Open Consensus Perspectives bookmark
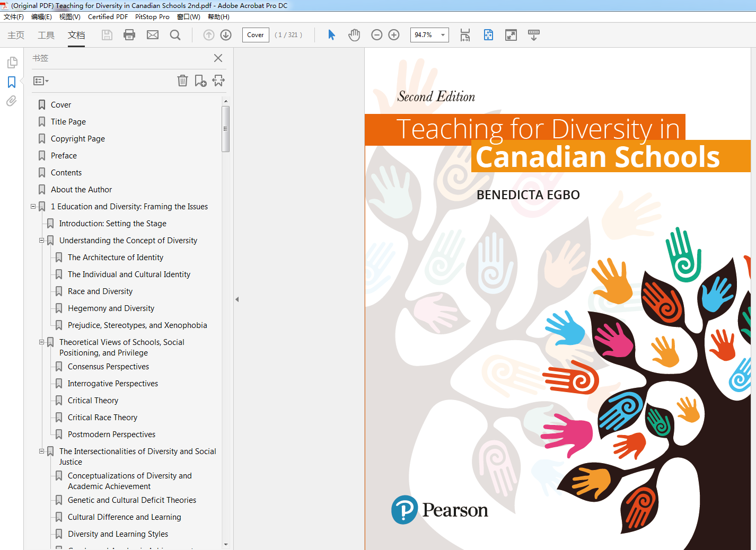The height and width of the screenshot is (550, 756). click(109, 367)
